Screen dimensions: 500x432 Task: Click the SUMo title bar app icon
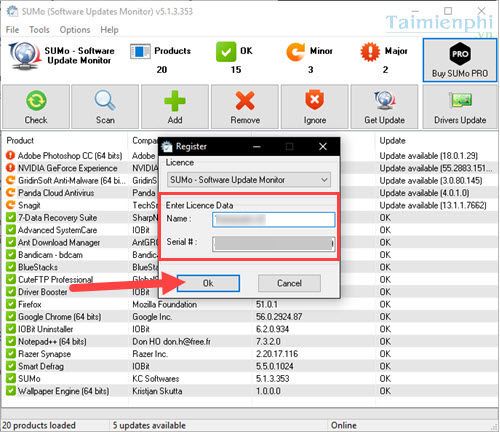coord(12,11)
